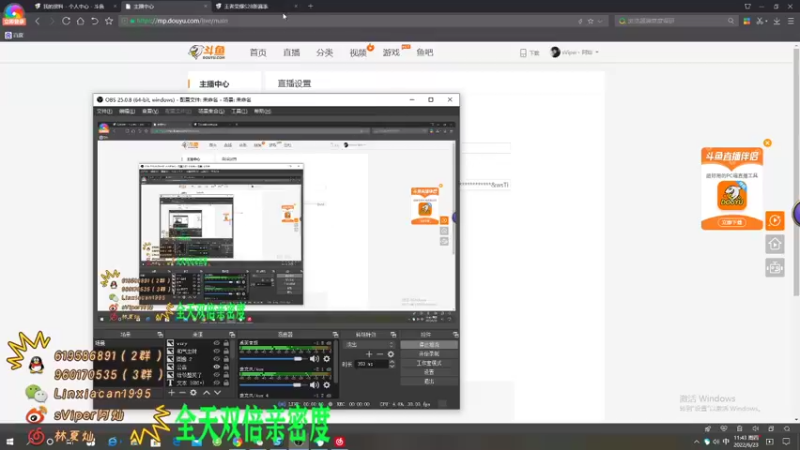
Task: Click the Douyu logo
Action: click(x=207, y=52)
